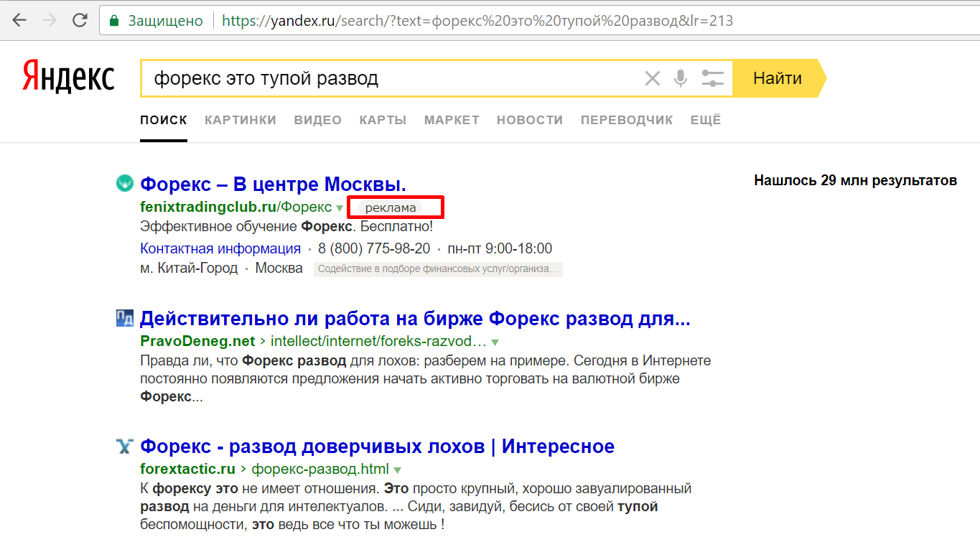Click the Яндекс logo
Viewport: 980px width, 560px height.
click(x=68, y=77)
